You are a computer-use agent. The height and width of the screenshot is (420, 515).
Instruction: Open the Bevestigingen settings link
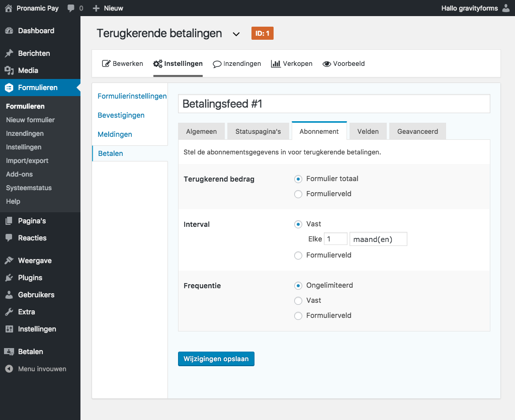point(121,115)
